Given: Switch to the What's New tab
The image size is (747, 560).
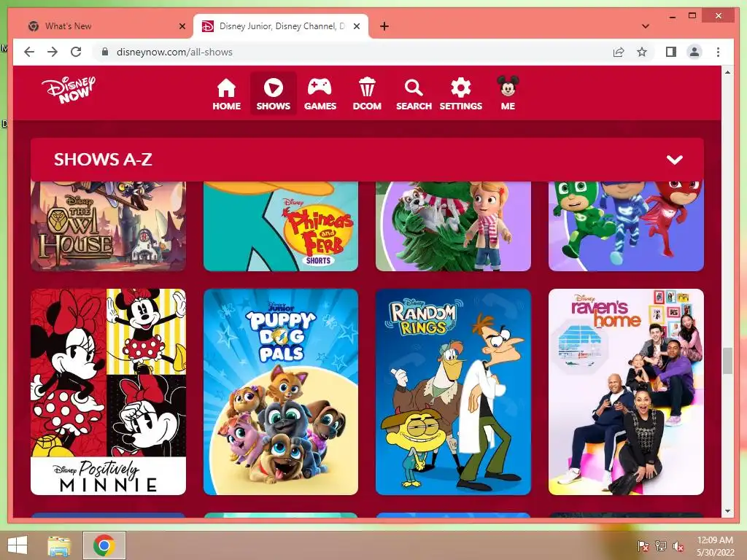Looking at the screenshot, I should pyautogui.click(x=106, y=26).
